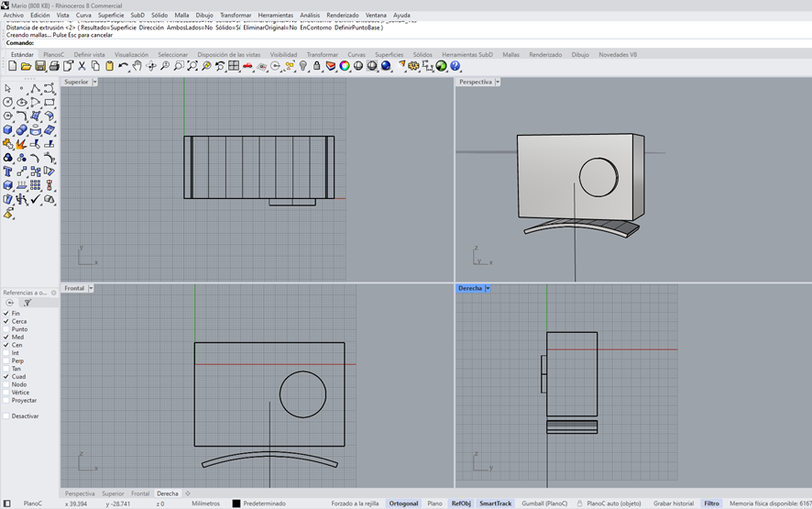This screenshot has height=509, width=812.
Task: Toggle Ortogonal mode in status bar
Action: 403,503
